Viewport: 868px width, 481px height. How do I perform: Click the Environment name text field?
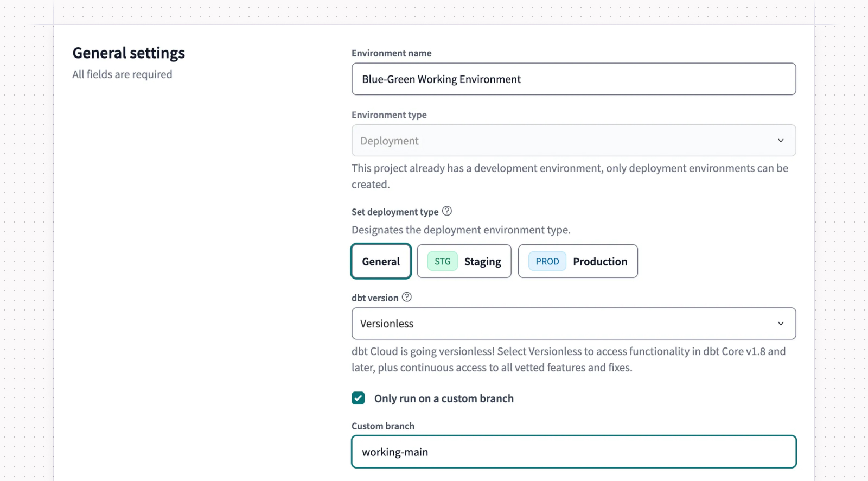[573, 79]
